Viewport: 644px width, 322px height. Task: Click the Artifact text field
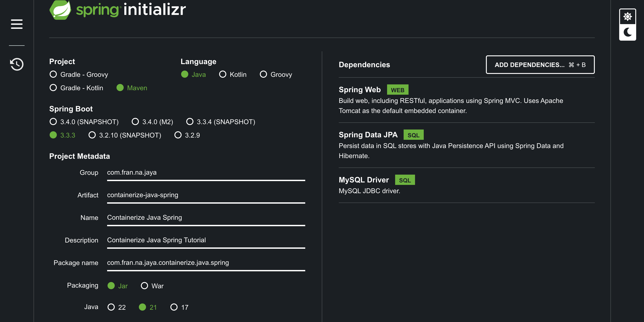(206, 195)
